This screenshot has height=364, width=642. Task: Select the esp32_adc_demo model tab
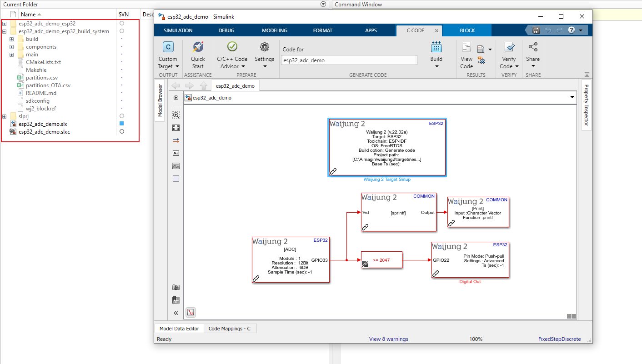point(236,85)
